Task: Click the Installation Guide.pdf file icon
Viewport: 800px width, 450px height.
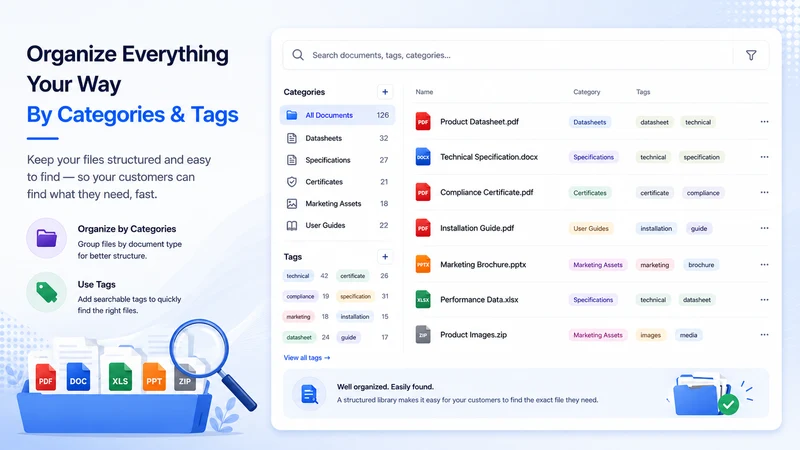Action: click(x=423, y=228)
